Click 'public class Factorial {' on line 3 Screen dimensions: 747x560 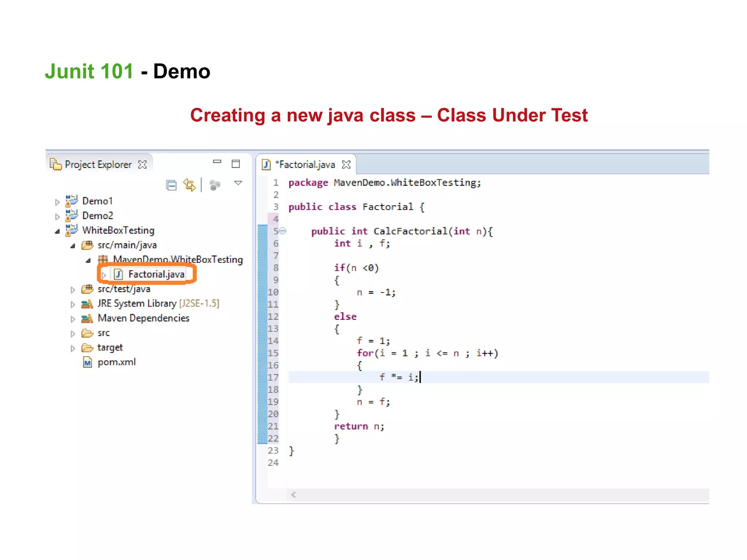point(357,207)
